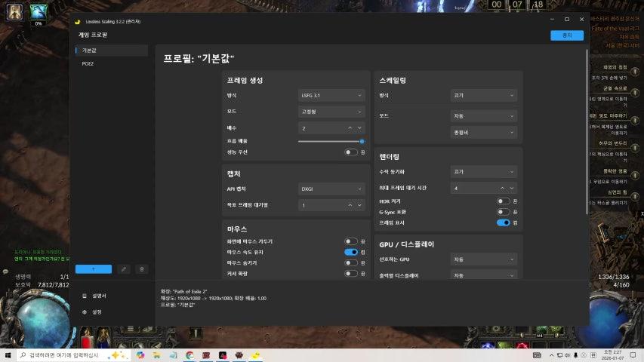Open 설명서 (manual) in the sidebar
644x362 pixels.
tap(99, 296)
